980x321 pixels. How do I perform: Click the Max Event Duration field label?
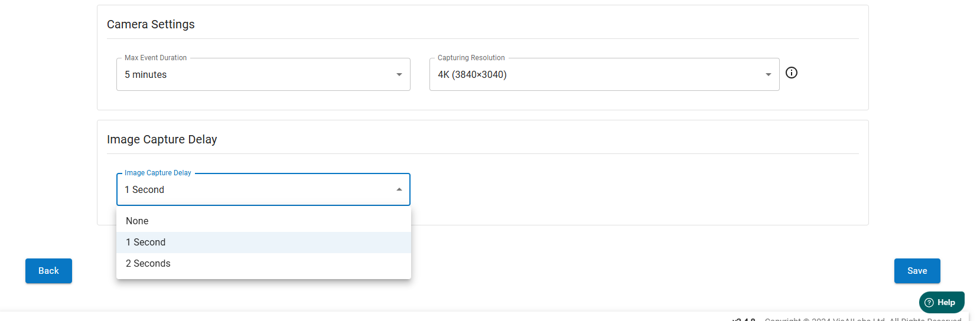click(x=155, y=58)
